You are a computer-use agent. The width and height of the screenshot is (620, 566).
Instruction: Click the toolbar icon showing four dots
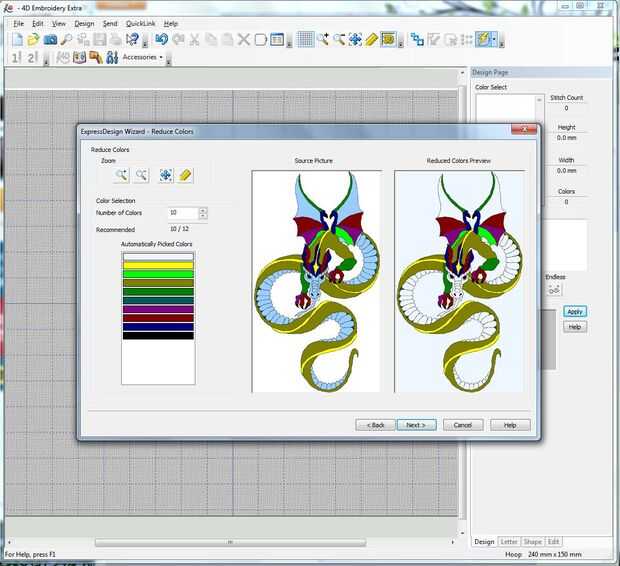click(x=467, y=40)
